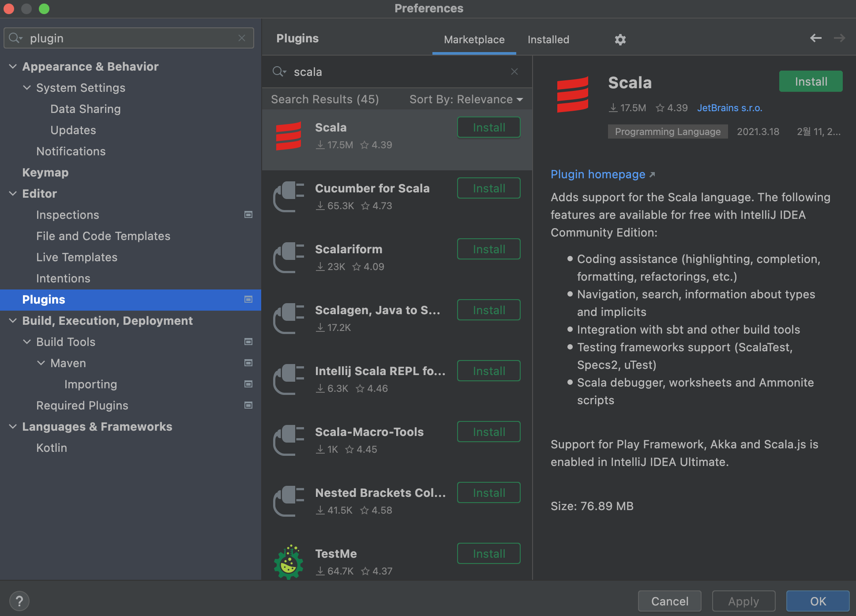
Task: Clear the scala search with the X icon
Action: pyautogui.click(x=514, y=71)
